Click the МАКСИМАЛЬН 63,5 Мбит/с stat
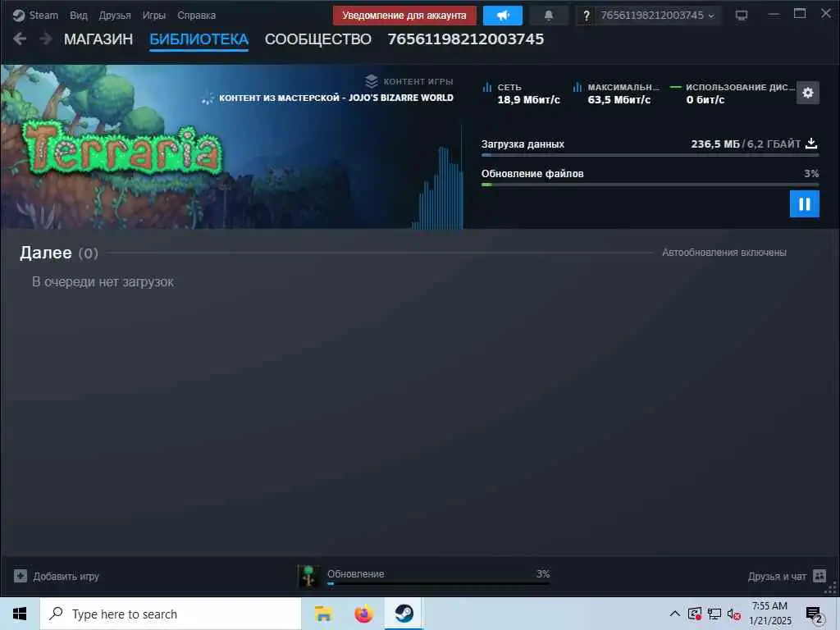 click(x=617, y=94)
